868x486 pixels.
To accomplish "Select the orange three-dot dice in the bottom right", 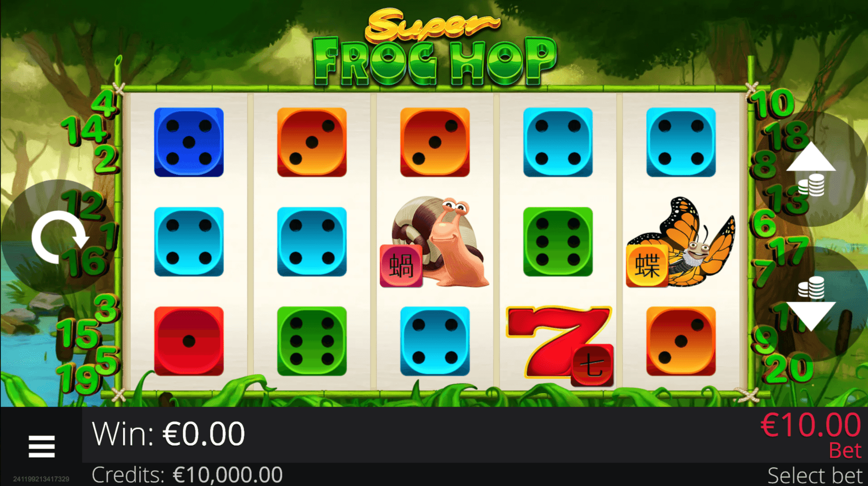I will pyautogui.click(x=681, y=341).
